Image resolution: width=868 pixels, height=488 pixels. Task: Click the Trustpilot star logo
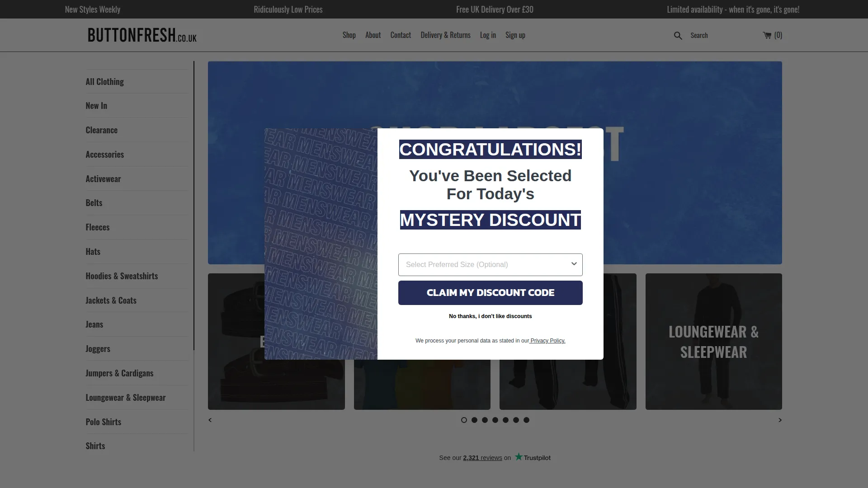click(x=519, y=457)
